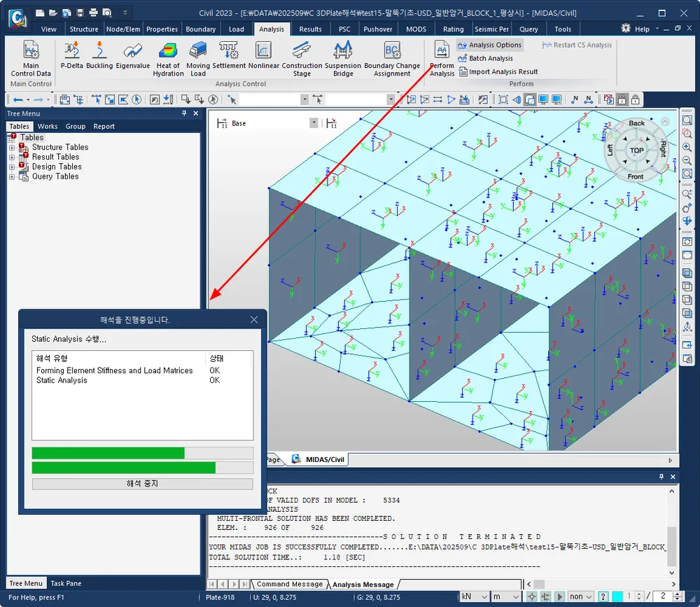Click the undo arrow in toolbar
700x607 pixels.
click(18, 99)
